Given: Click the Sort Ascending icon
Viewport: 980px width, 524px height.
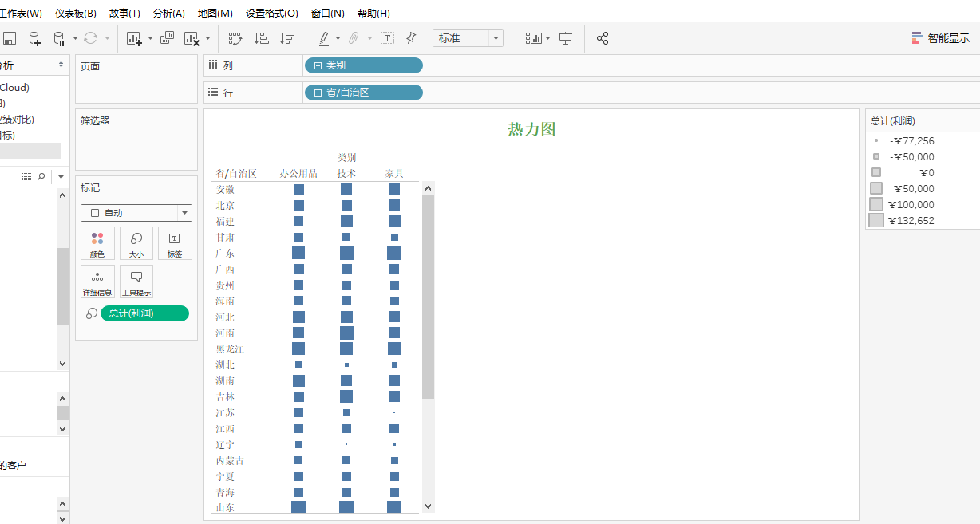Looking at the screenshot, I should click(x=261, y=38).
